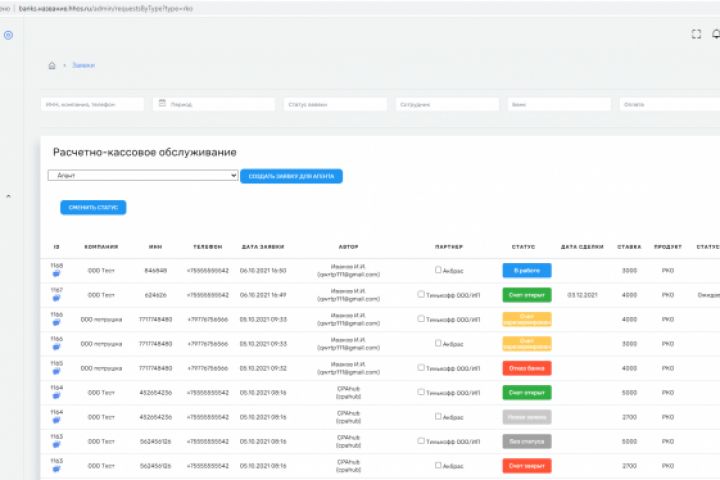
Task: Click the Ставка column header
Action: (x=629, y=247)
